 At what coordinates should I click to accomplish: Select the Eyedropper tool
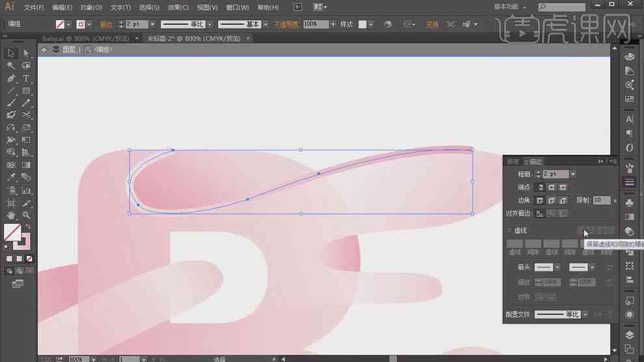click(x=10, y=178)
